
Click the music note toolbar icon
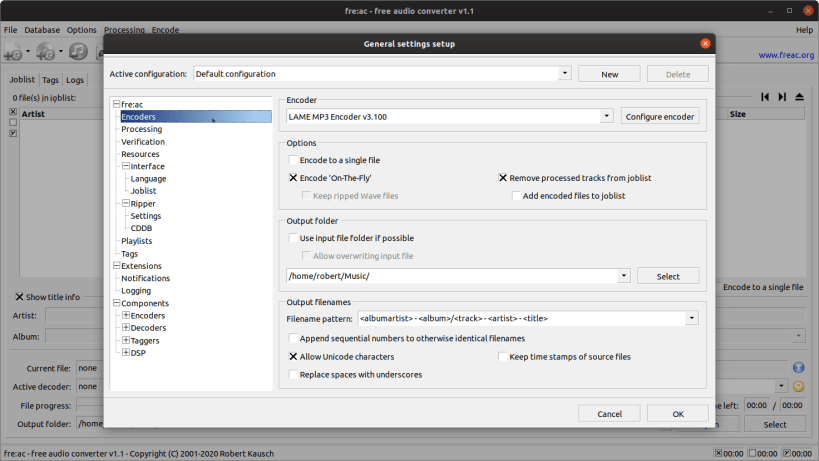point(78,51)
